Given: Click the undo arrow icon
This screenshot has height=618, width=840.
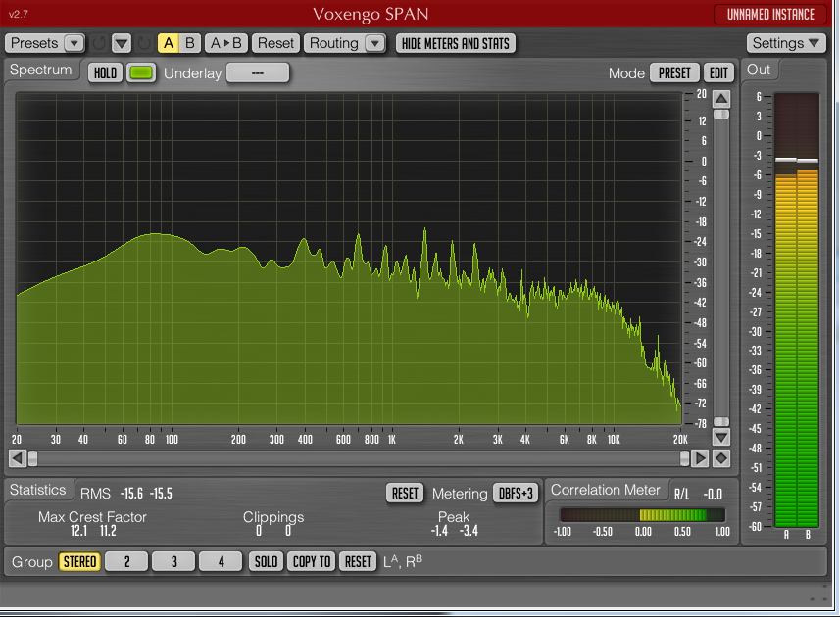Looking at the screenshot, I should coord(99,43).
